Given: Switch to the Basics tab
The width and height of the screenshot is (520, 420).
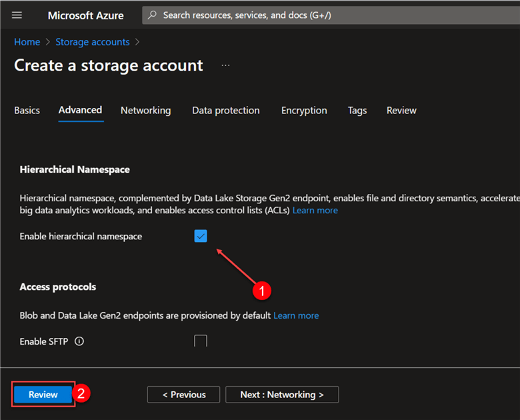Looking at the screenshot, I should 27,111.
